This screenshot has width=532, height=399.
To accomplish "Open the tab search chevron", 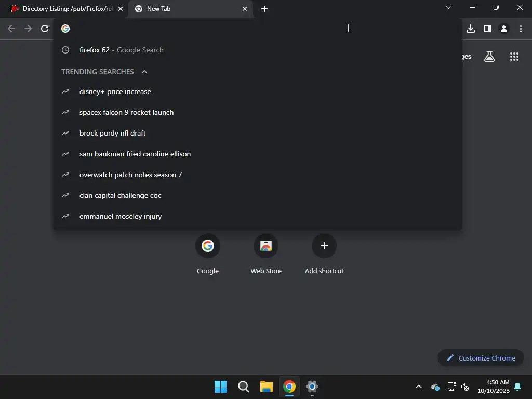I will click(448, 7).
